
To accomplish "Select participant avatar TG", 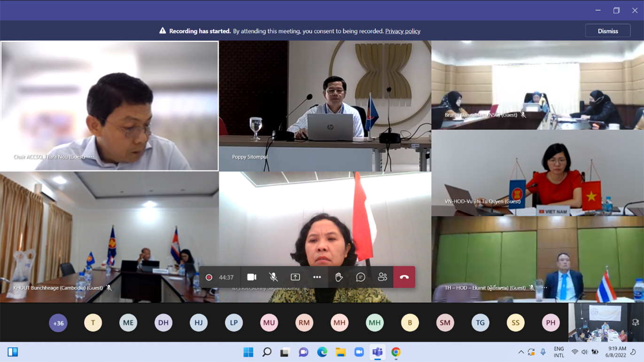I will tap(481, 323).
